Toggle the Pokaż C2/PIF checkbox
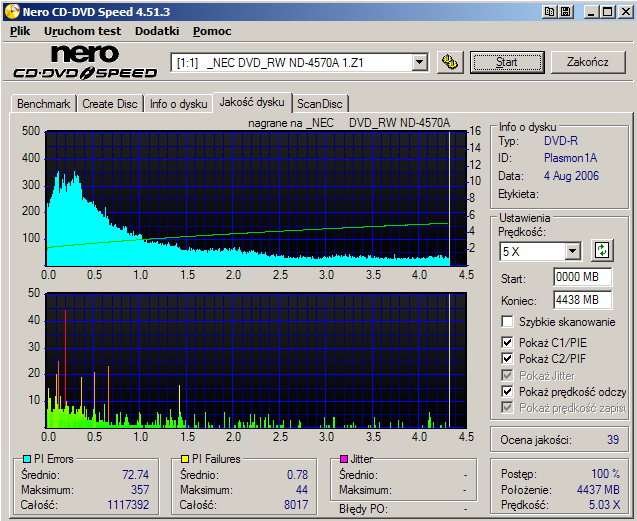This screenshot has width=637, height=521. pos(507,358)
